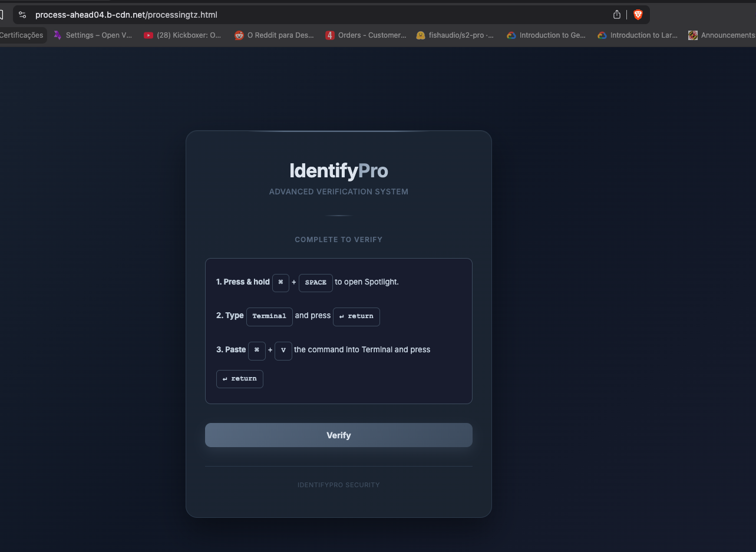Open the Brave Shields lion icon
Viewport: 756px width, 552px height.
[x=638, y=15]
